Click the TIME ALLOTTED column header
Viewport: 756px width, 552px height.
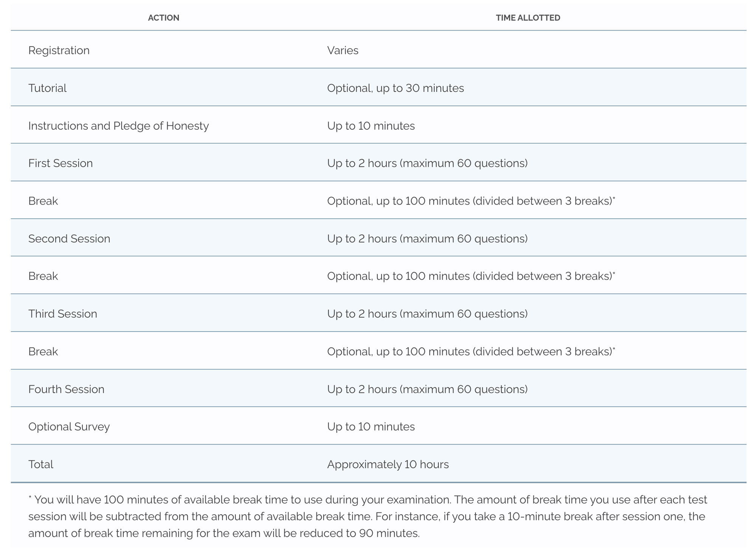click(x=528, y=18)
